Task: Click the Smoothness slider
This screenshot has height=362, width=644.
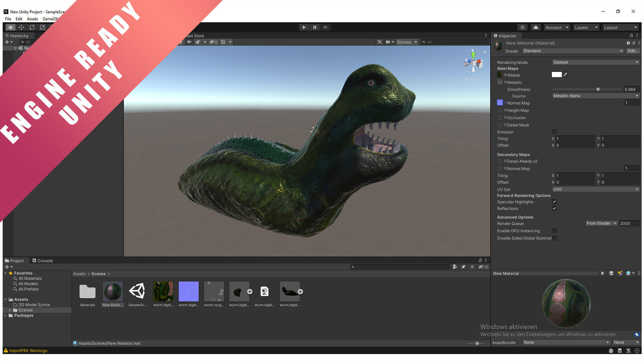Action: tap(587, 89)
